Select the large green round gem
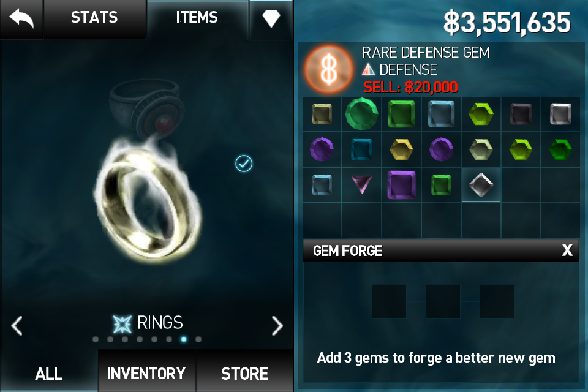 [x=361, y=114]
